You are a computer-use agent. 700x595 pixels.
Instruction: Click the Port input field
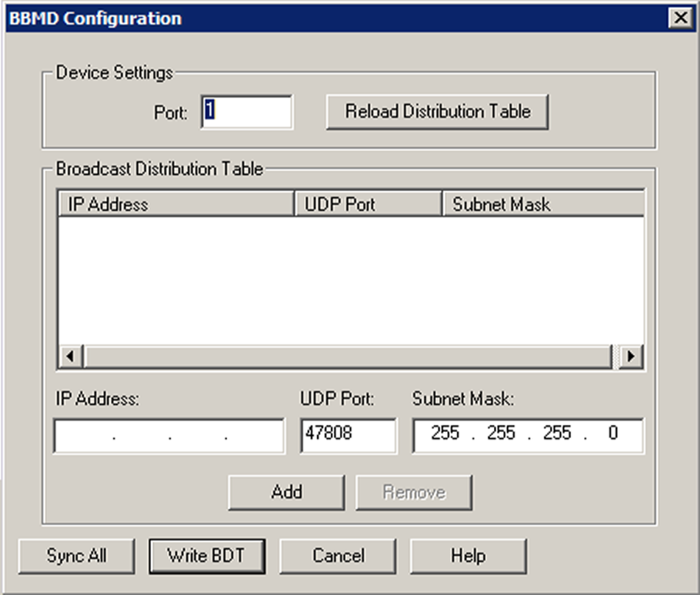[247, 112]
